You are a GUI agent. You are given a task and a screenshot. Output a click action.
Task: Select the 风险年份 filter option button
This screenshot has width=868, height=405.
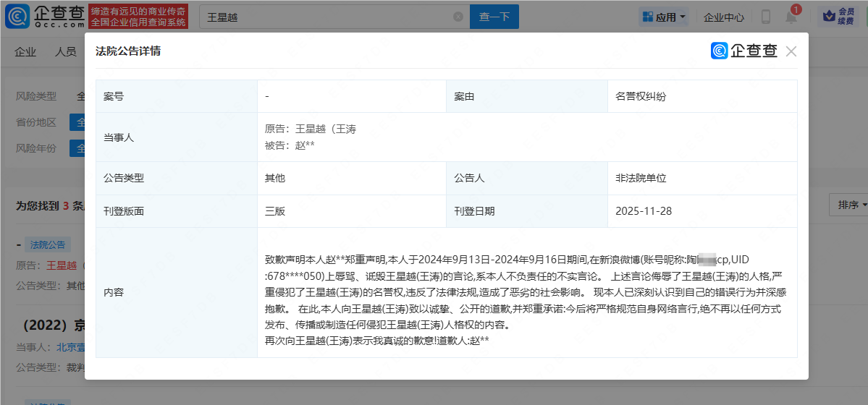[x=77, y=148]
